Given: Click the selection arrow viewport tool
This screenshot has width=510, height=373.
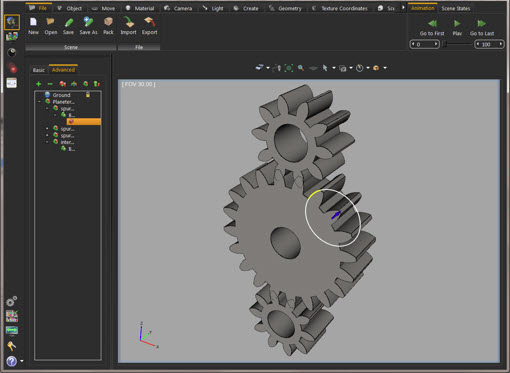Looking at the screenshot, I should [325, 68].
